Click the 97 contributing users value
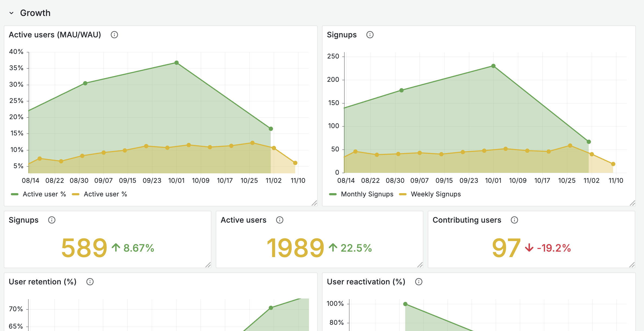 (x=506, y=248)
